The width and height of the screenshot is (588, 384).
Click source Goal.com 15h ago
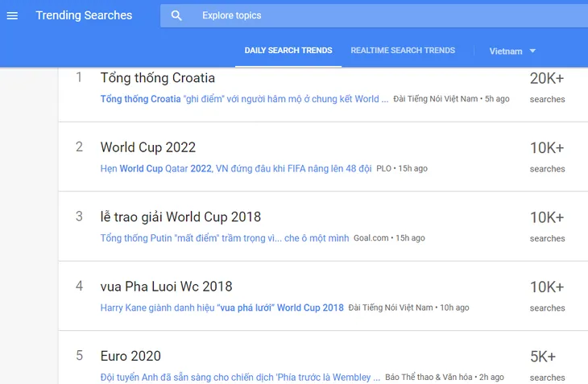tap(389, 238)
